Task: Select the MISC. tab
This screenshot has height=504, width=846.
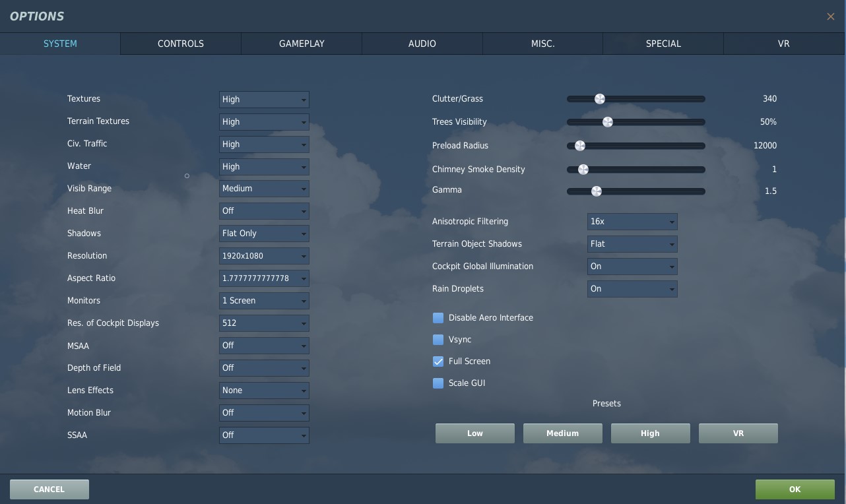Action: click(x=542, y=44)
